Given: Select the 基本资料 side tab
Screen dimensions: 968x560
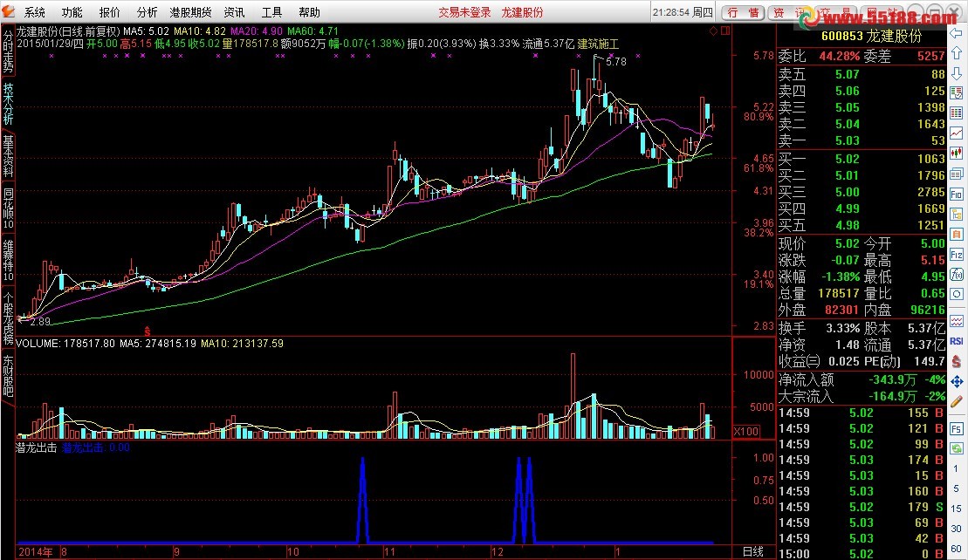Looking at the screenshot, I should pyautogui.click(x=8, y=156).
